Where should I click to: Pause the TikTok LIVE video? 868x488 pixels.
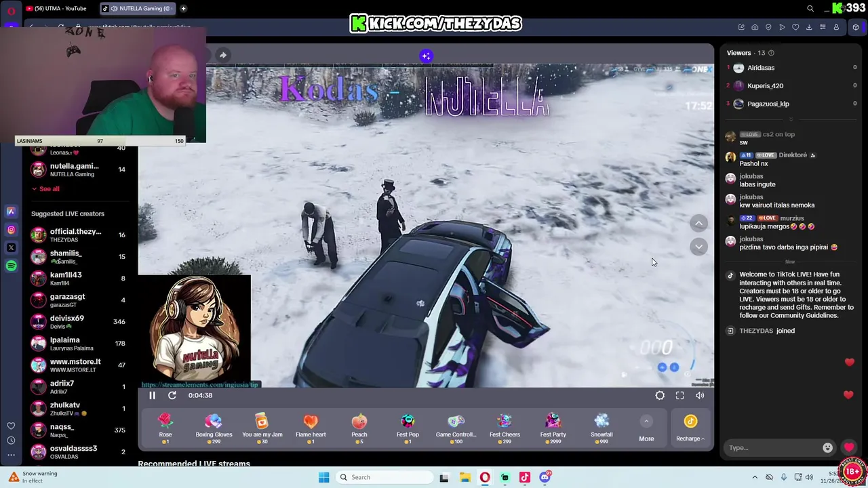point(152,395)
